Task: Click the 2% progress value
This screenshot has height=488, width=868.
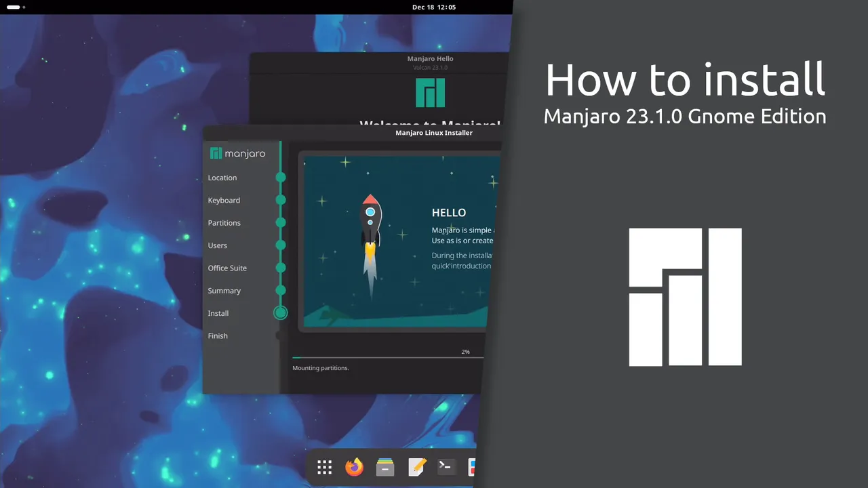Action: point(465,352)
